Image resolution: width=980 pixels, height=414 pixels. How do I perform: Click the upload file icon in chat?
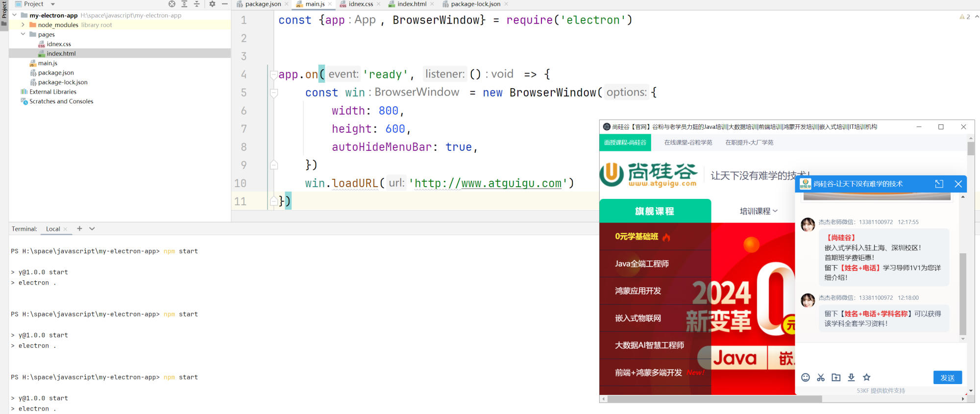coord(836,377)
